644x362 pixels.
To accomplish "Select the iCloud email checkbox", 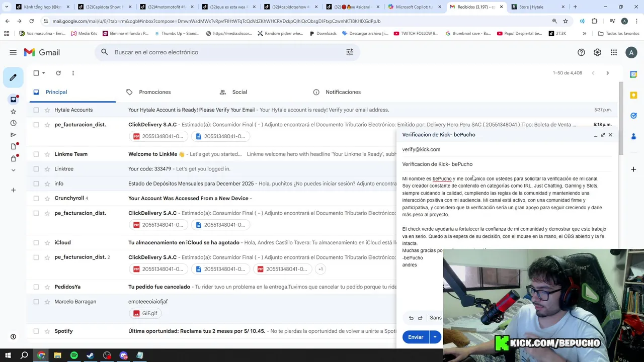I will click(x=36, y=243).
